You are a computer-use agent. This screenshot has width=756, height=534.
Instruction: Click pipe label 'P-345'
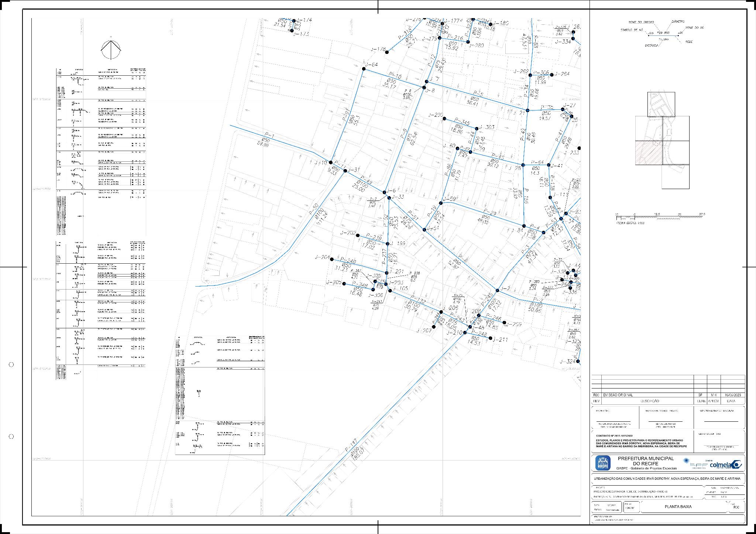[462, 121]
